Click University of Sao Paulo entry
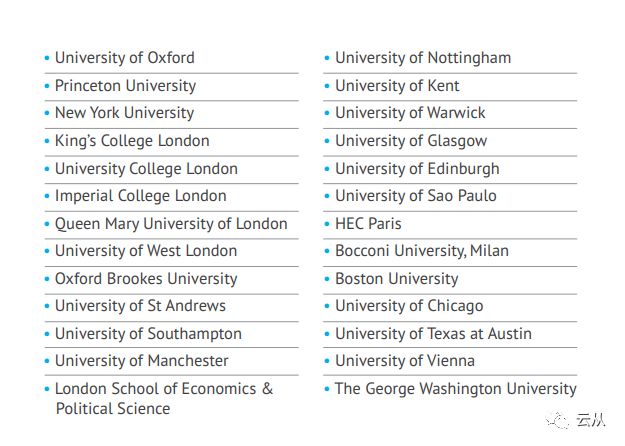 pos(416,196)
